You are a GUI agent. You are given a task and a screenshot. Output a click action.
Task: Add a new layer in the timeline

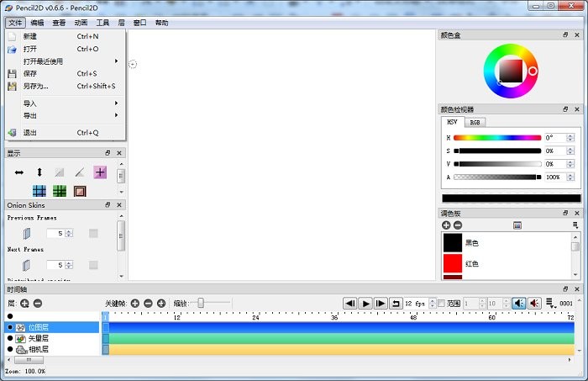pos(24,303)
